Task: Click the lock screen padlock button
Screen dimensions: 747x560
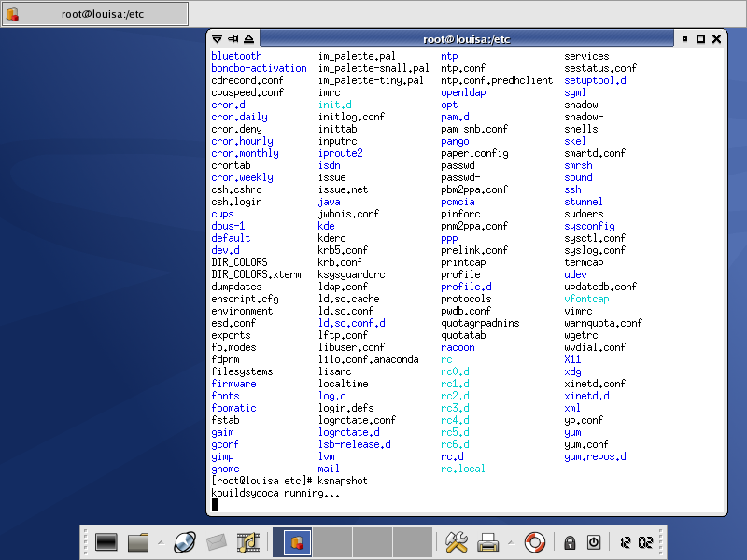Action: (569, 542)
